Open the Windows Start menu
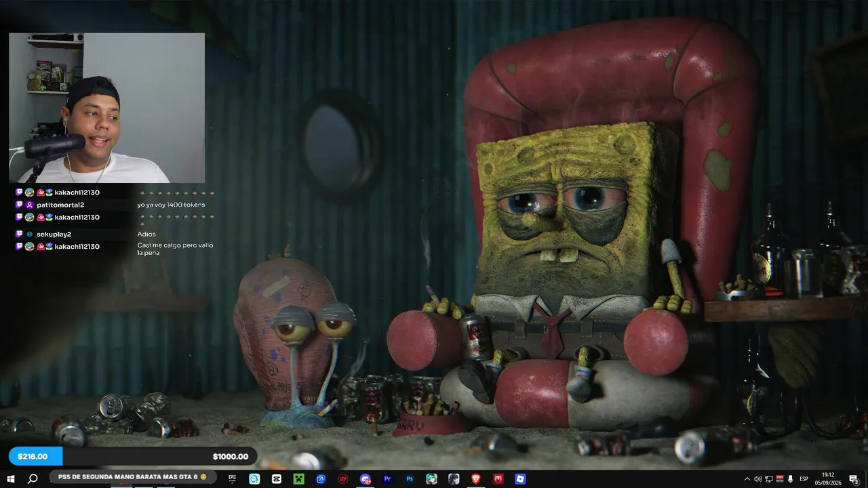The image size is (868, 488). click(x=11, y=479)
